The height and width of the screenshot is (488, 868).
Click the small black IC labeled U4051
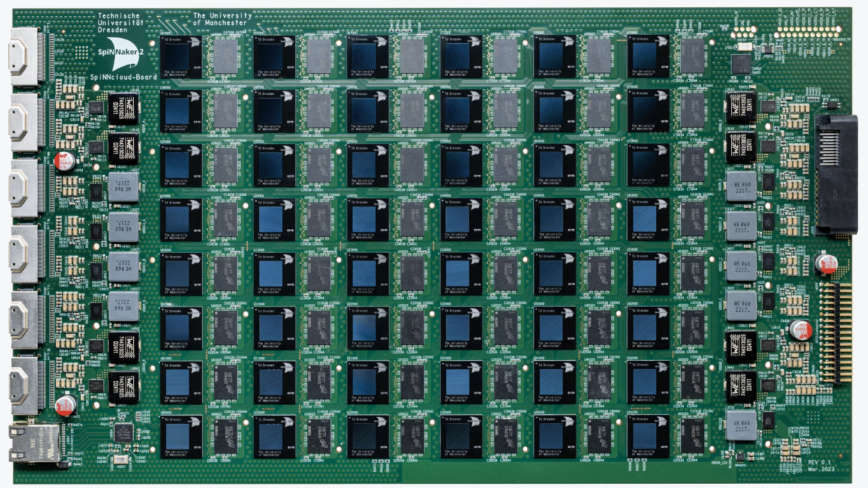(x=834, y=106)
